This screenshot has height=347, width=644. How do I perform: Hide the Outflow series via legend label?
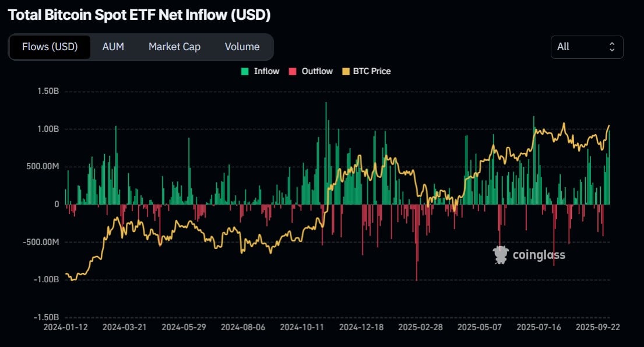pos(317,71)
